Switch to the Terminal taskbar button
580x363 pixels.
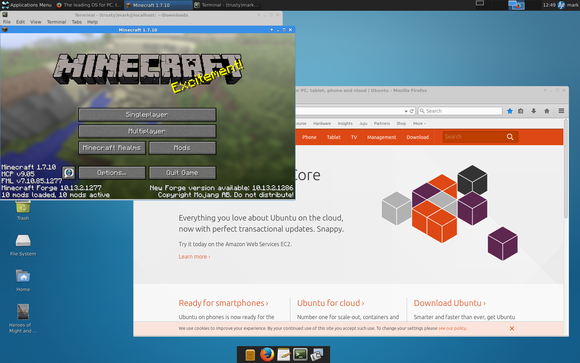tap(226, 5)
